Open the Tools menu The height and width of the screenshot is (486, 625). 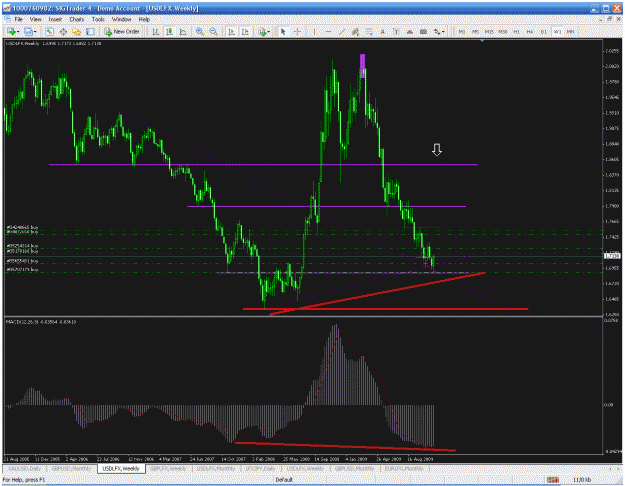[x=98, y=19]
